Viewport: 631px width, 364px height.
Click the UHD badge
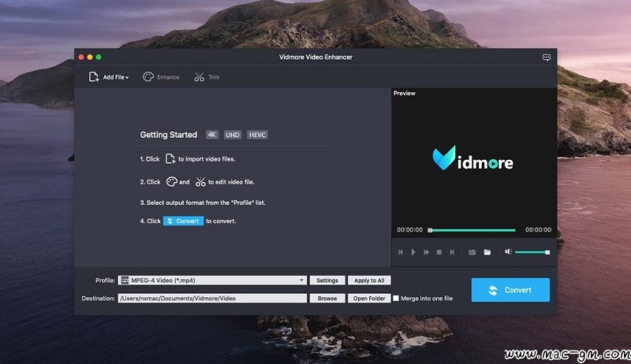point(233,135)
